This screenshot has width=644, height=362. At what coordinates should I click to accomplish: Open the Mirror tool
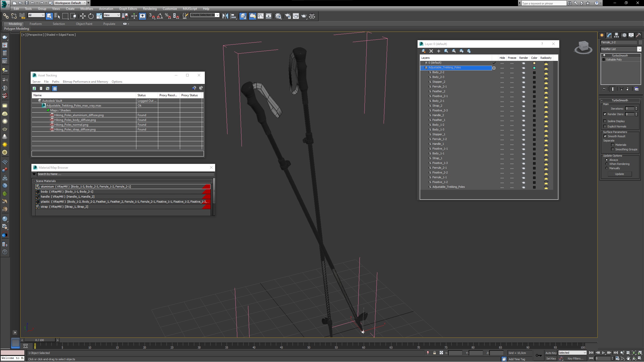pyautogui.click(x=225, y=16)
